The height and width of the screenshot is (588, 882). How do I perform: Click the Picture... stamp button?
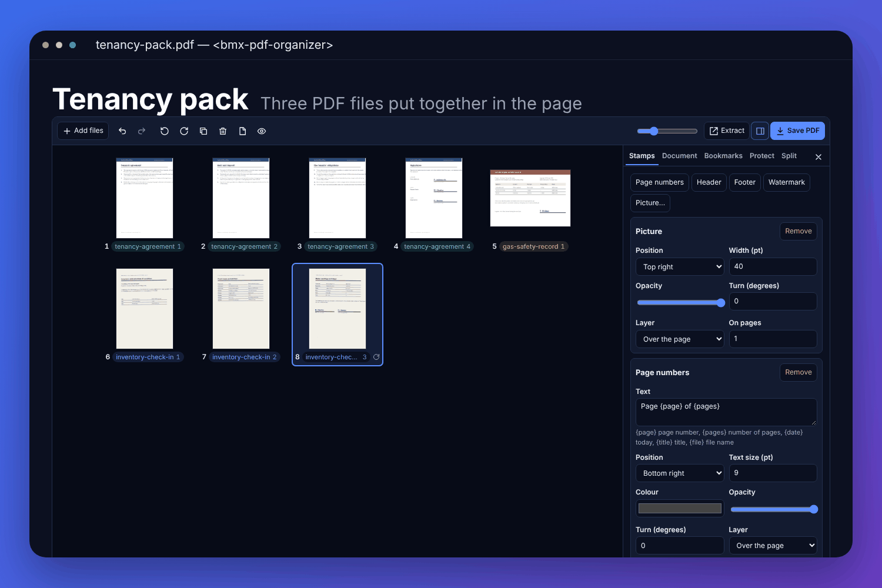(650, 203)
